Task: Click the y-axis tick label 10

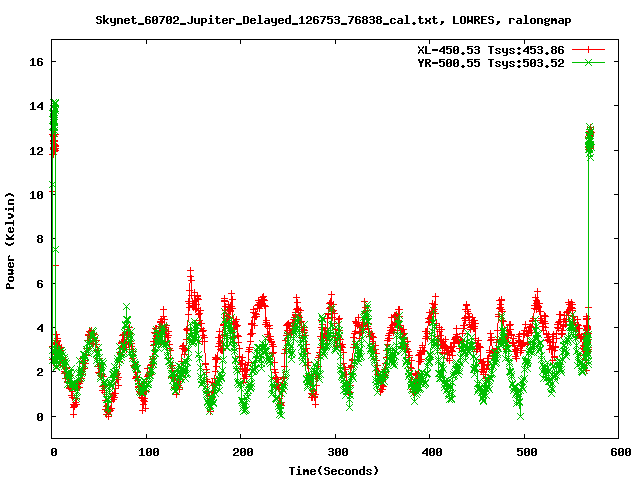Action: coord(36,195)
